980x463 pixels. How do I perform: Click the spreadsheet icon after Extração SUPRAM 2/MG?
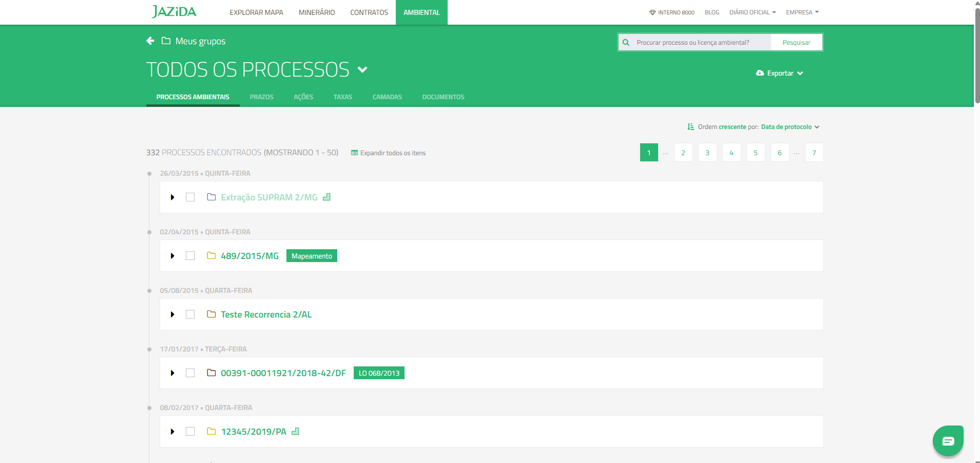327,197
